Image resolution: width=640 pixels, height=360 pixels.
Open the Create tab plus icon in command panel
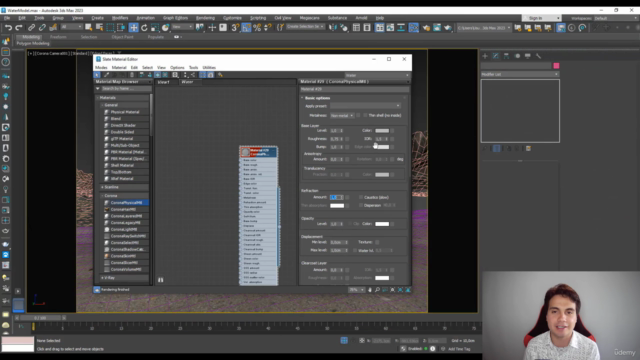(x=485, y=56)
